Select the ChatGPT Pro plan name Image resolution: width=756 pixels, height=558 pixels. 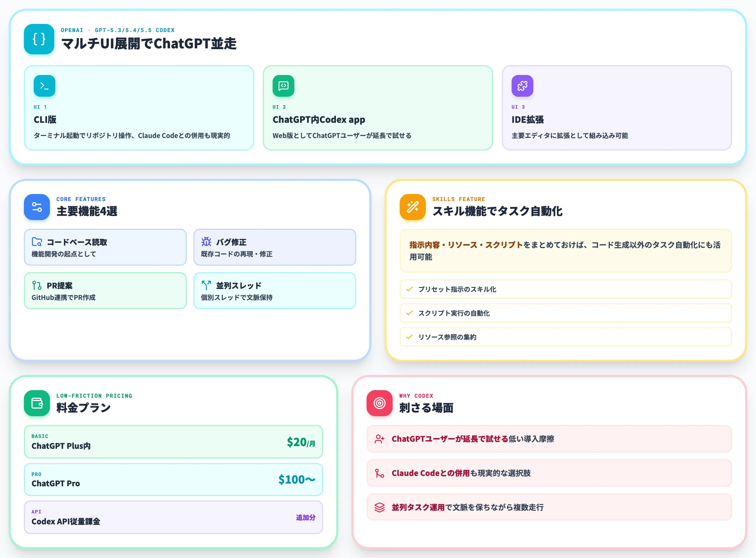click(56, 483)
